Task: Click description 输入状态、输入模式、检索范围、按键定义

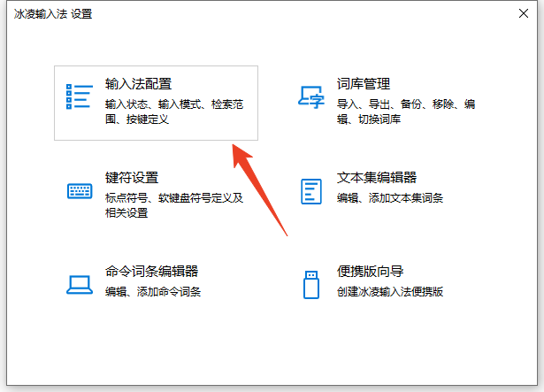Action: tap(174, 111)
